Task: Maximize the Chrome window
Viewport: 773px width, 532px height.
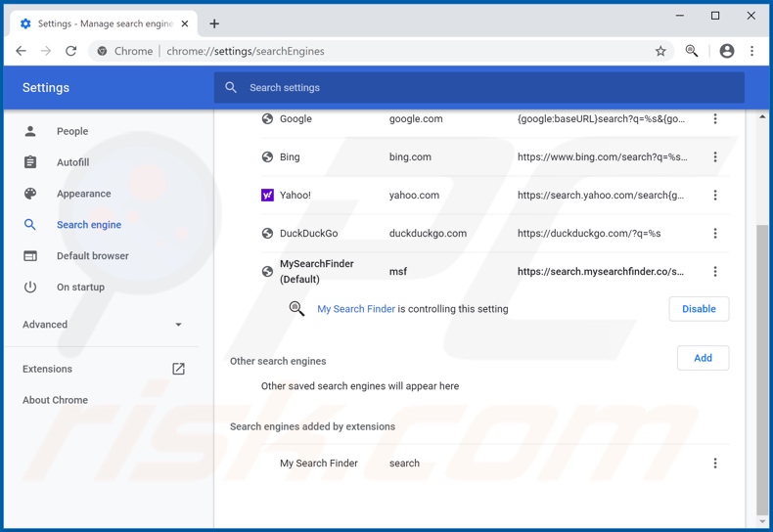Action: [715, 16]
